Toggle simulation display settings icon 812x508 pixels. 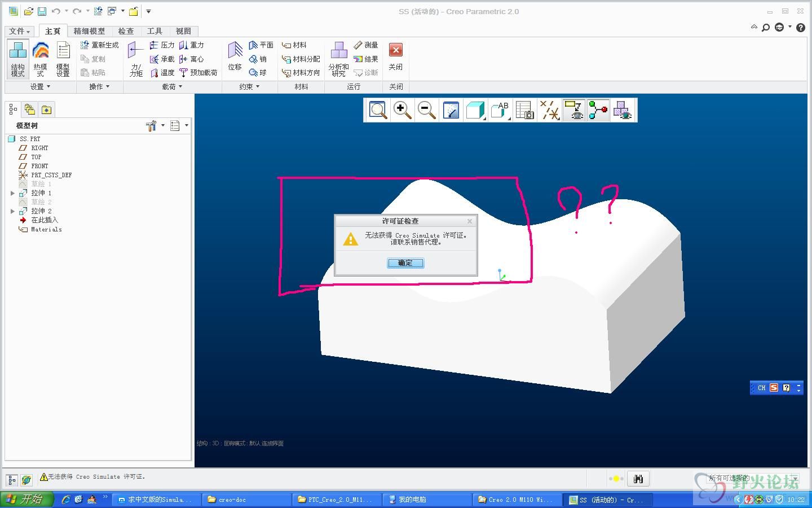pos(574,110)
